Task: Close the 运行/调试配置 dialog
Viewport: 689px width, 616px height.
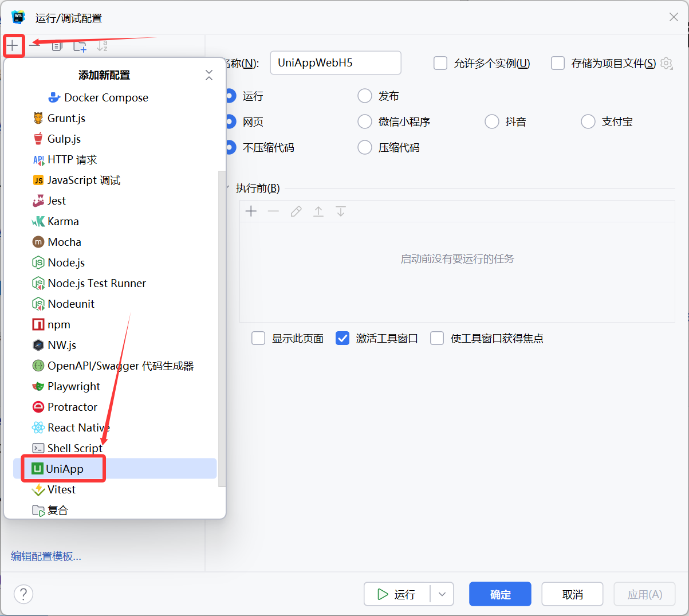Action: (674, 17)
